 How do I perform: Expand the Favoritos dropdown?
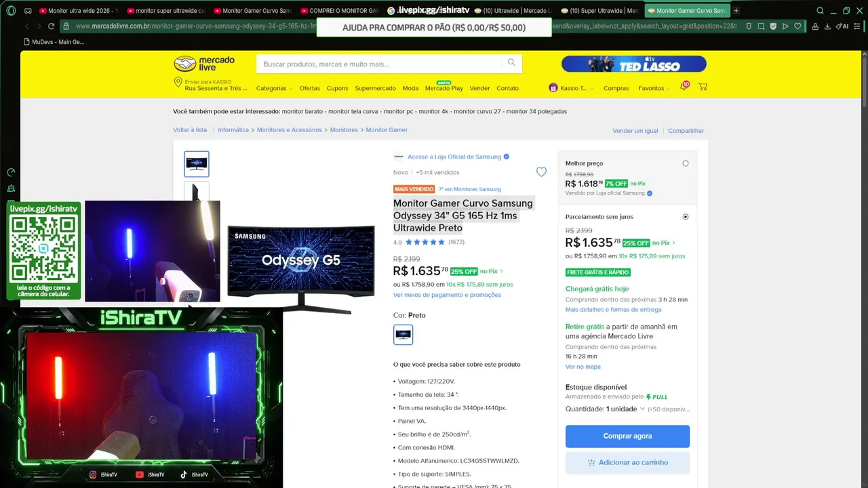pyautogui.click(x=654, y=88)
